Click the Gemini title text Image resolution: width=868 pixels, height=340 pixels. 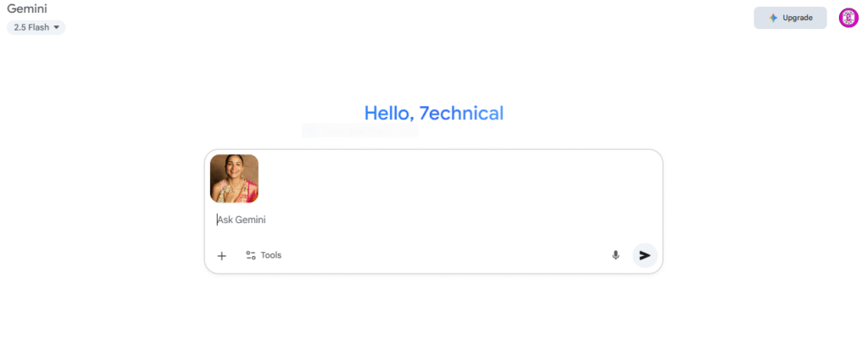pos(27,8)
